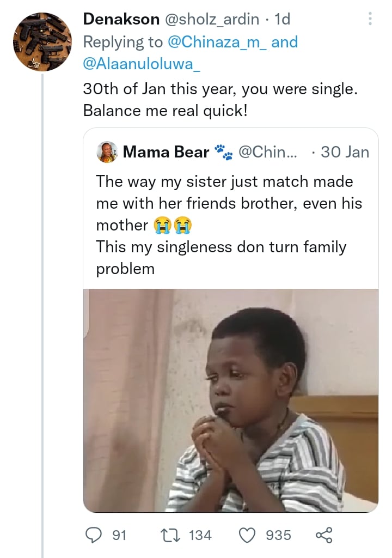Click the truncated @Chin... handle

[268, 152]
